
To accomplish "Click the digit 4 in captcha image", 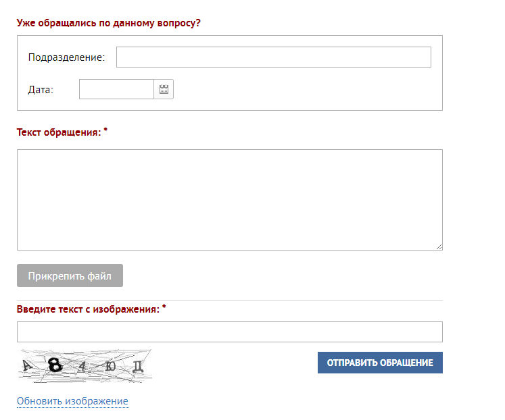I will coord(82,366).
